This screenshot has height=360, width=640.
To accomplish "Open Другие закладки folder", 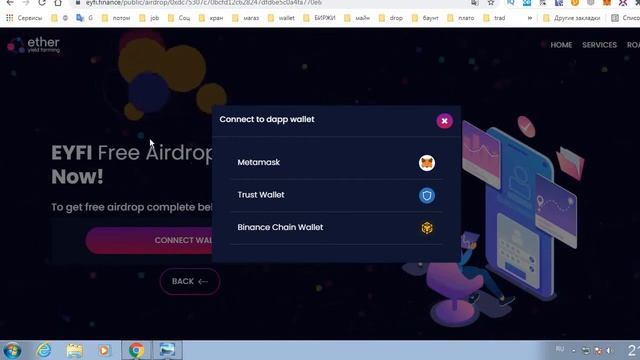I will (572, 18).
